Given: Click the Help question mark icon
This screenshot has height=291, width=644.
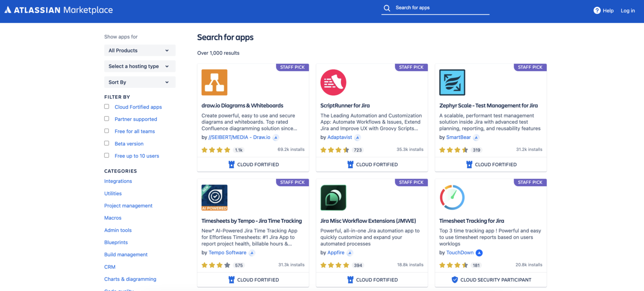Looking at the screenshot, I should [x=597, y=10].
